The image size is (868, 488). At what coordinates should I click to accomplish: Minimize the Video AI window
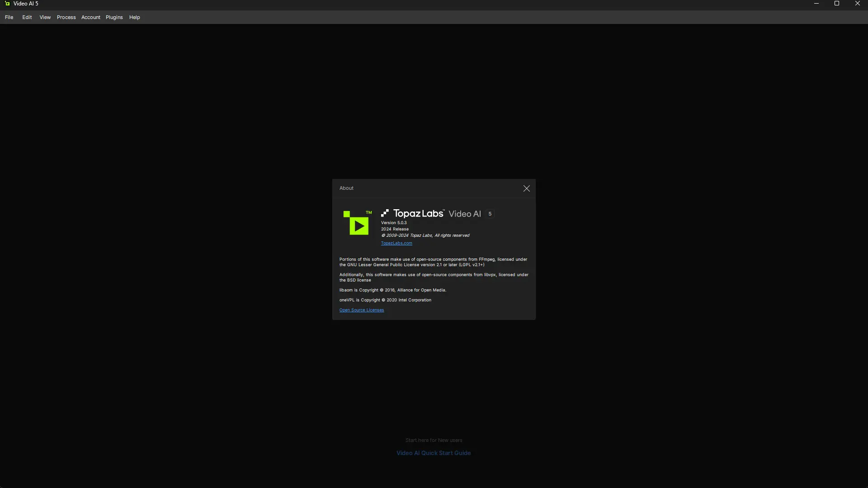(x=816, y=4)
